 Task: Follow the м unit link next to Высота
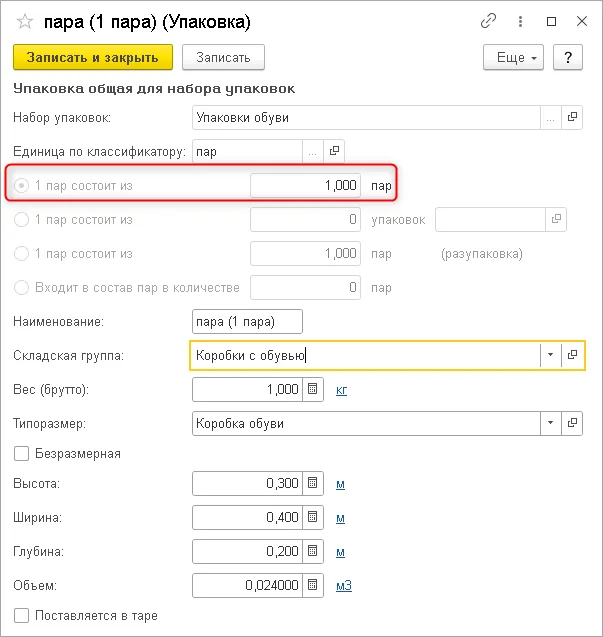341,484
